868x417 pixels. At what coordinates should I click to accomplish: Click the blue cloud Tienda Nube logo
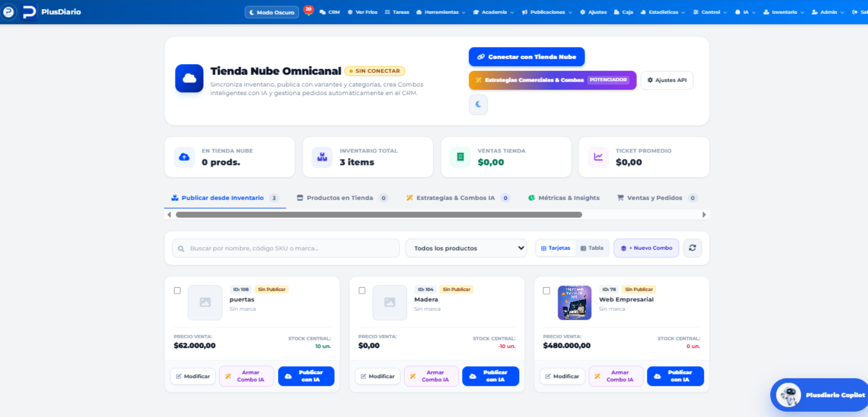(189, 78)
